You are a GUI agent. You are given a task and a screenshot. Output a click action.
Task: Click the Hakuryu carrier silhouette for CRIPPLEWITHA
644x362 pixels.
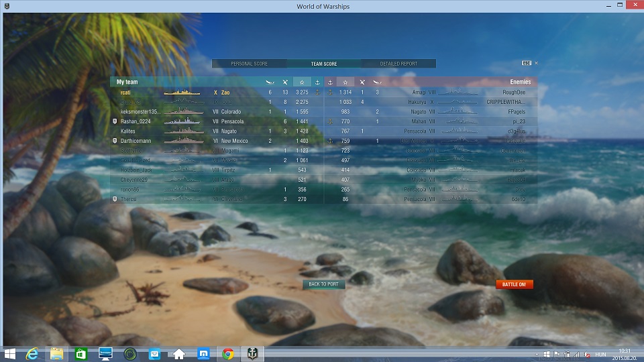[x=458, y=102]
